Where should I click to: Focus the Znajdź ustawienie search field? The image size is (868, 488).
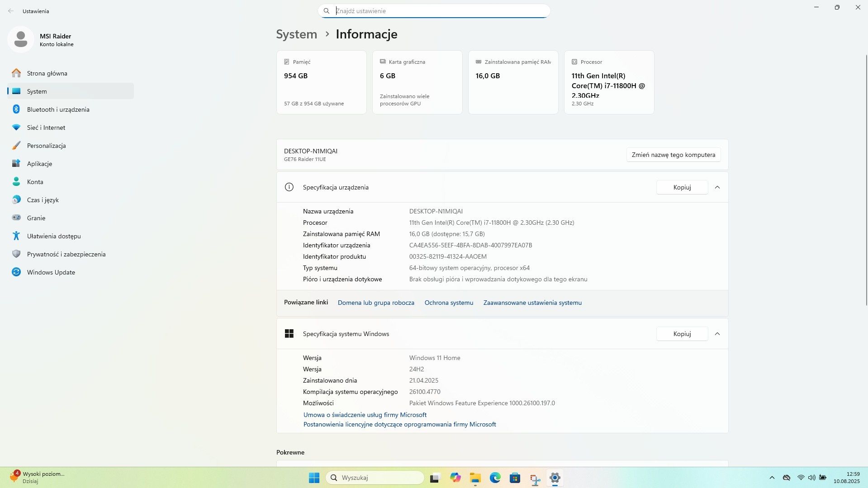click(434, 11)
